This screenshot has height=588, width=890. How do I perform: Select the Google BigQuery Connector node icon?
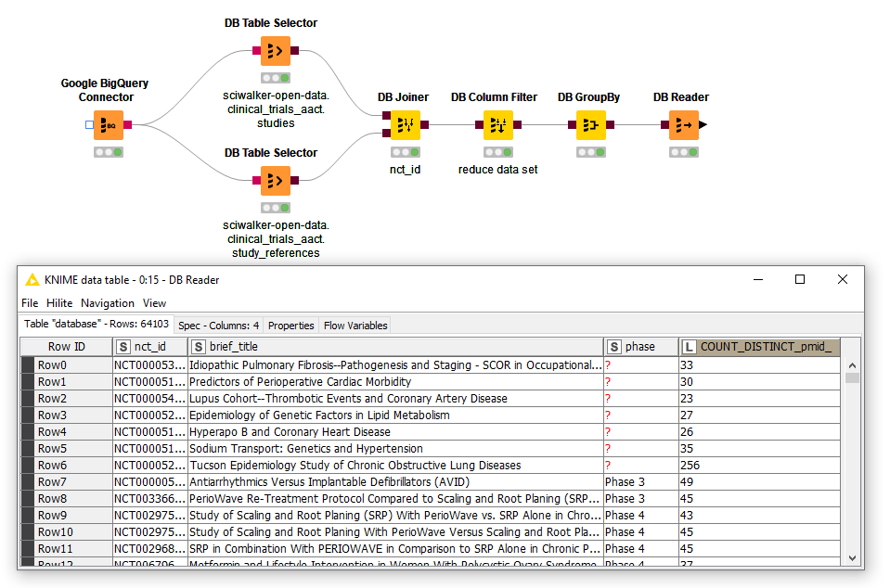109,125
